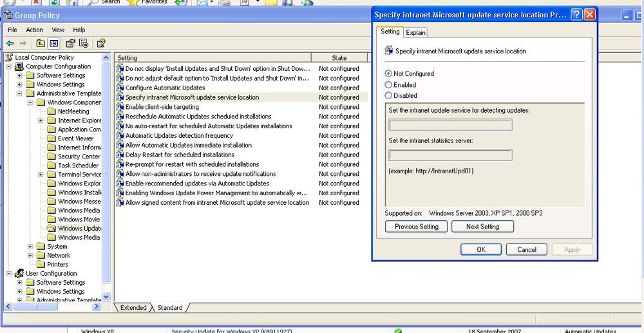Sort by the State column header
The width and height of the screenshot is (644, 333).
[339, 58]
